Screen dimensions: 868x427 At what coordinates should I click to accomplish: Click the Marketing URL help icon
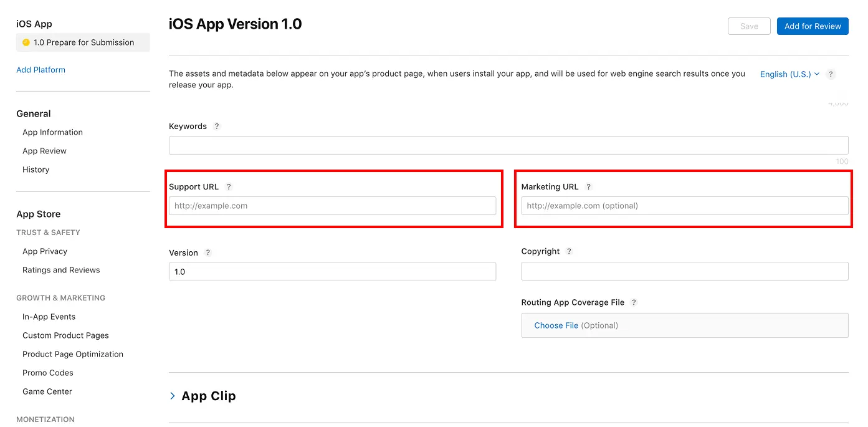pyautogui.click(x=588, y=186)
